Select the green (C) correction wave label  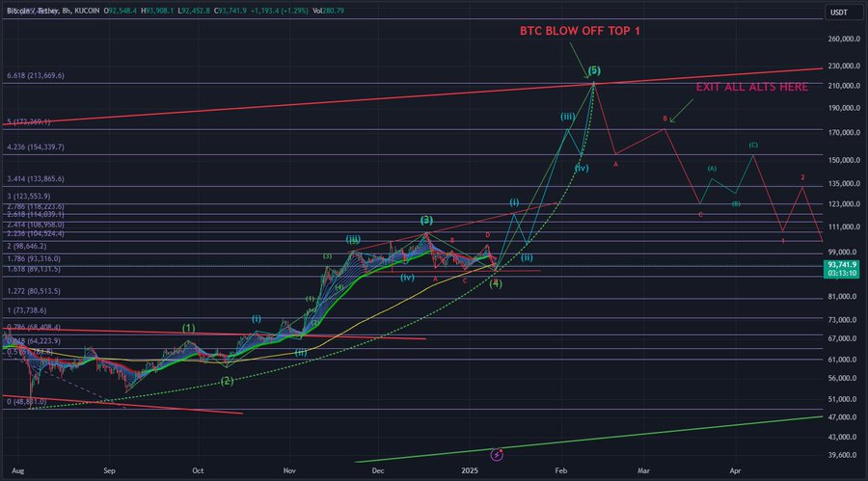click(x=753, y=145)
